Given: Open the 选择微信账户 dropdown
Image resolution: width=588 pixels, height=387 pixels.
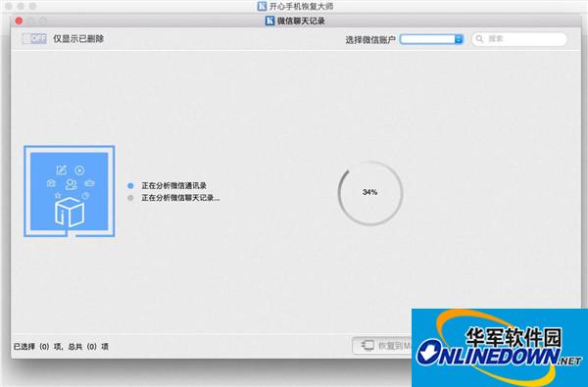Looking at the screenshot, I should [431, 39].
